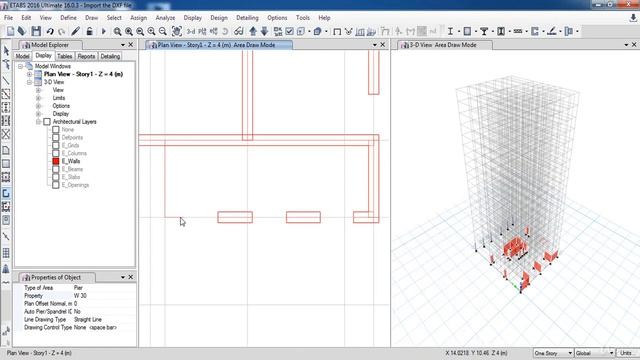The height and width of the screenshot is (360, 640).
Task: Click the eyeglasses perspective toggle icon
Action: click(239, 31)
